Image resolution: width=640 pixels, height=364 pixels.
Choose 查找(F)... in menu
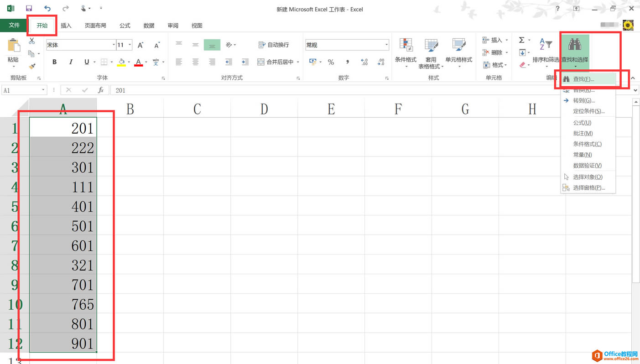click(x=588, y=79)
